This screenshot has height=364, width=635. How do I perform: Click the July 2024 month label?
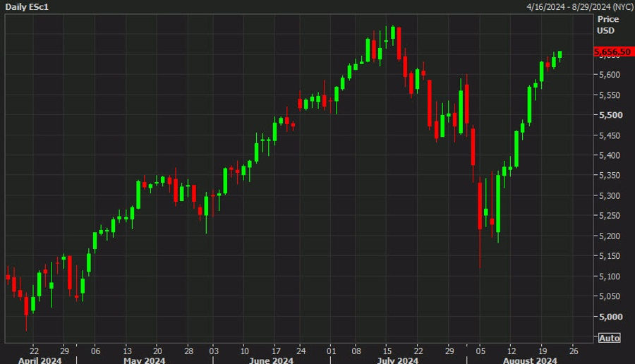398,360
